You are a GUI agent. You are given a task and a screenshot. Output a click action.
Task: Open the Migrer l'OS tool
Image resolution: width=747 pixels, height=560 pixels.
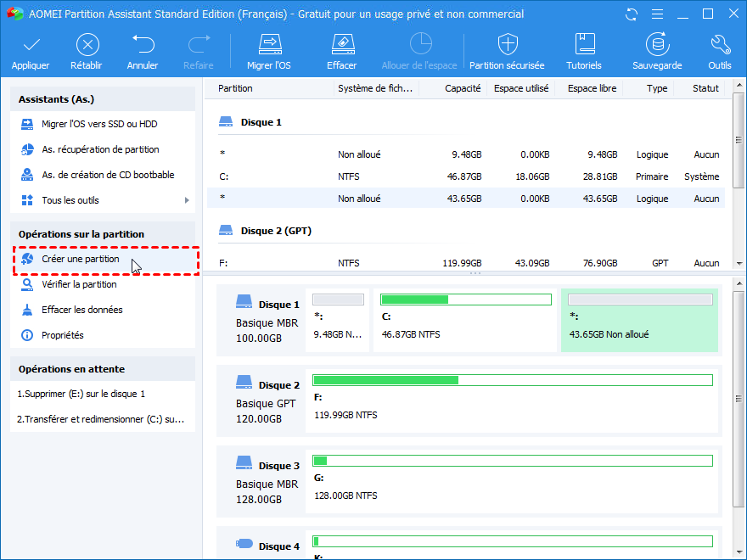coord(269,45)
